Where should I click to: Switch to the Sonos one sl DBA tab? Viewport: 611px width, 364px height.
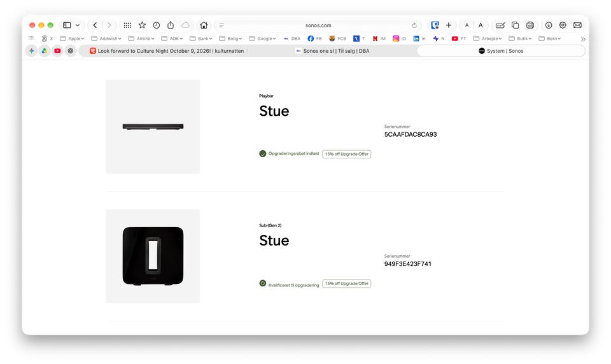(x=332, y=51)
